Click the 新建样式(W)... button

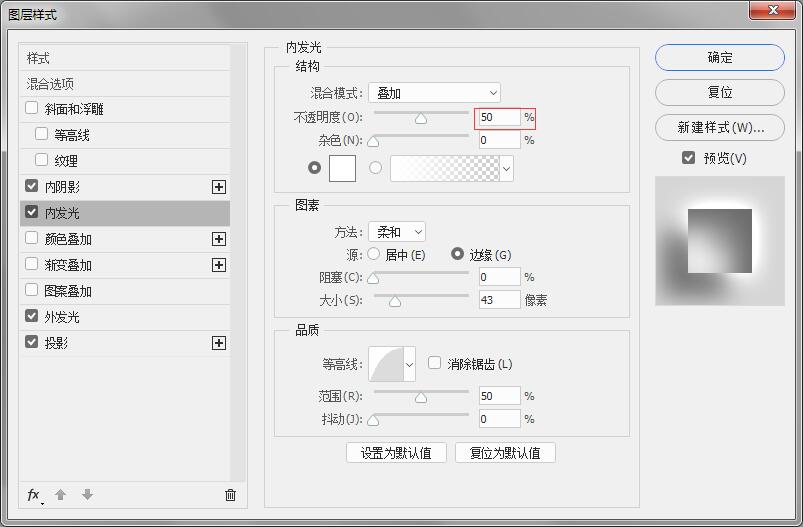click(x=720, y=127)
